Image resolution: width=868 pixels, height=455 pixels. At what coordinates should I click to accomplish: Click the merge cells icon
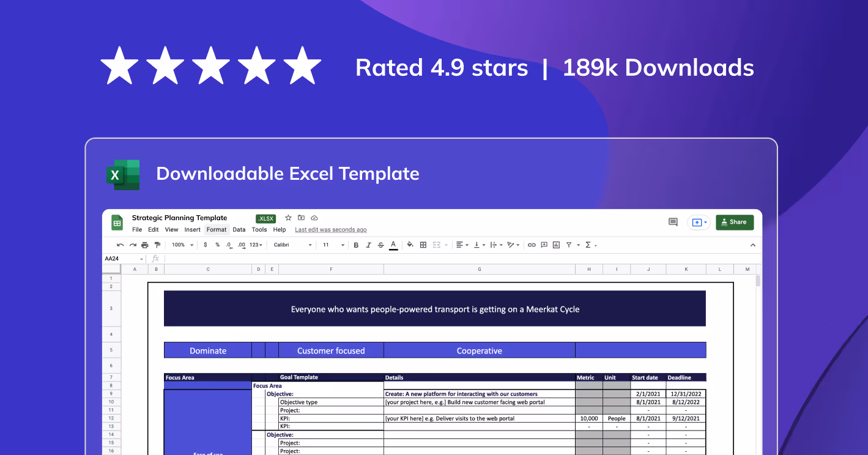coord(437,245)
